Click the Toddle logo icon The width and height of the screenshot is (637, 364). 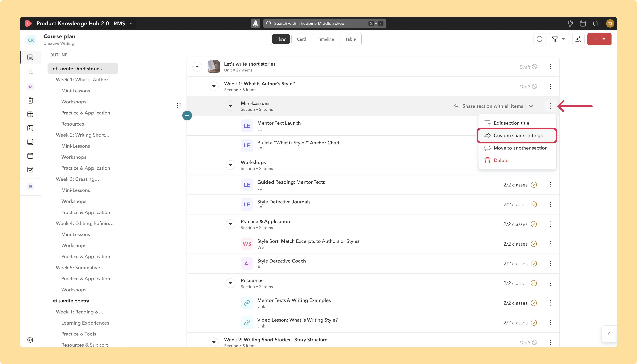[x=28, y=24]
